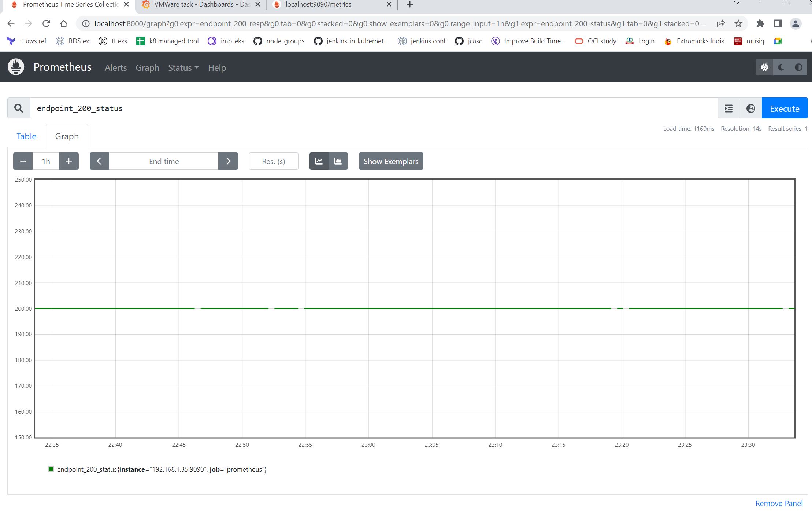812x512 pixels.
Task: Click the Res. (s) resolution field
Action: coord(274,161)
